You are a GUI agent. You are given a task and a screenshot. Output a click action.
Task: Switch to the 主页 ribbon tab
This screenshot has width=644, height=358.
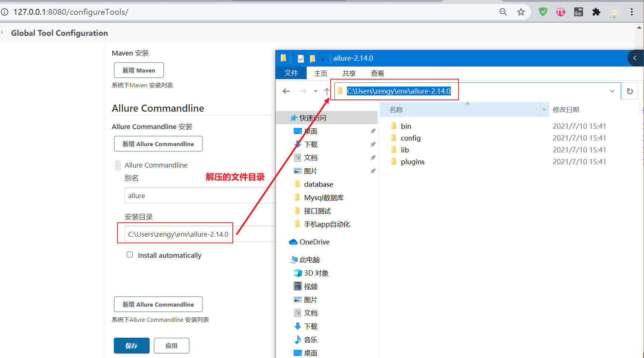[x=321, y=73]
